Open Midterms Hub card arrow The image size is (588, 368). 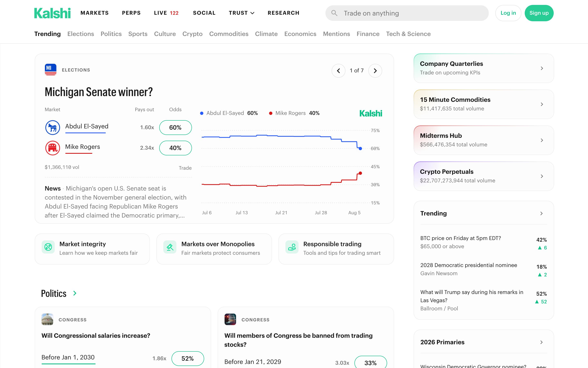point(542,140)
